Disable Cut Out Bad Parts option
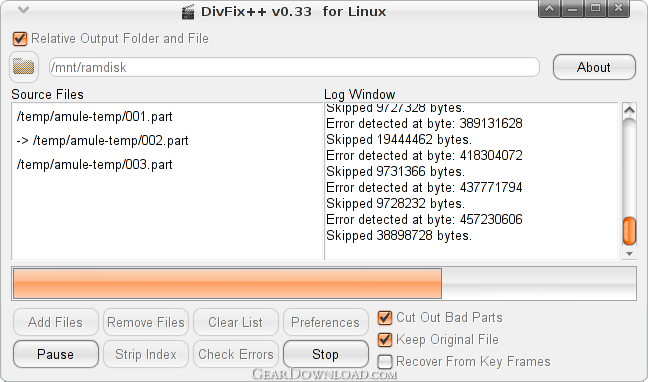 click(385, 318)
